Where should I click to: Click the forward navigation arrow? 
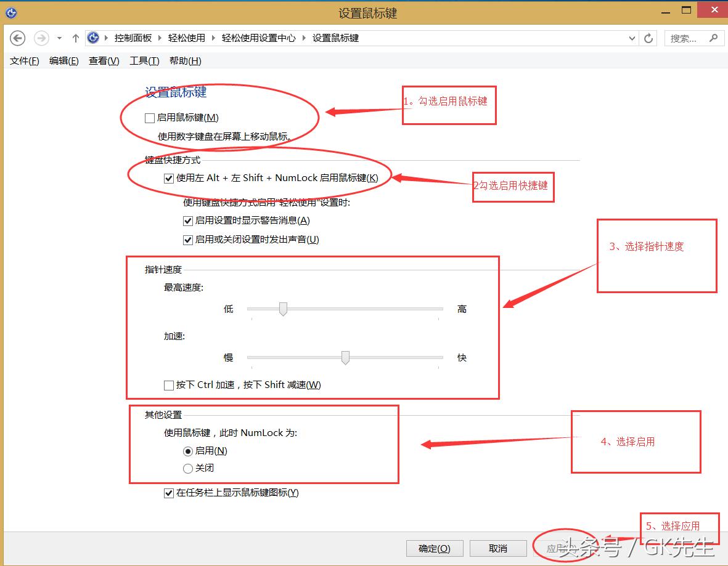pos(41,38)
